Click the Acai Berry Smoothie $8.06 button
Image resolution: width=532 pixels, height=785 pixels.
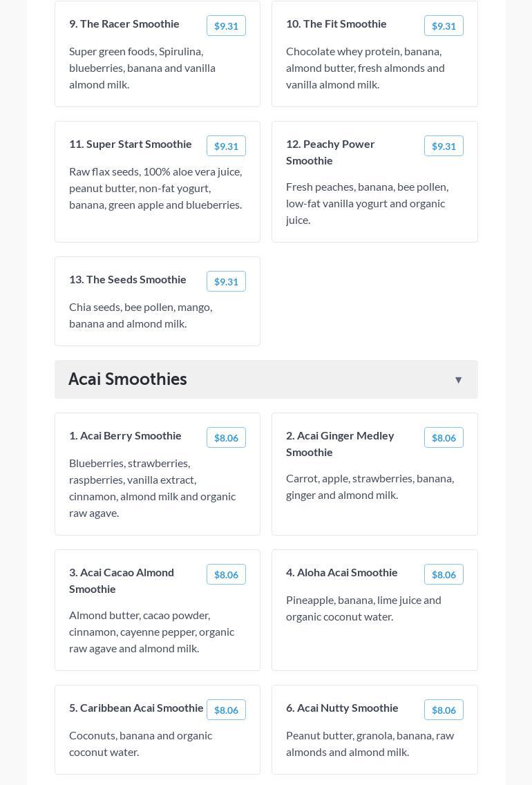pyautogui.click(x=226, y=437)
